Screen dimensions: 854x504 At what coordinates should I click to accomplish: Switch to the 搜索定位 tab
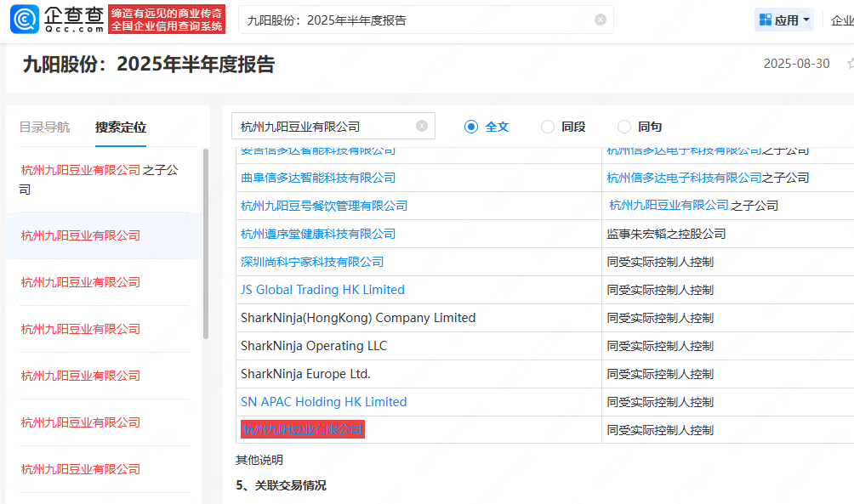click(x=121, y=127)
